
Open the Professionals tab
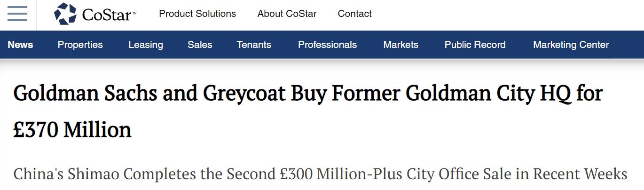tap(327, 45)
